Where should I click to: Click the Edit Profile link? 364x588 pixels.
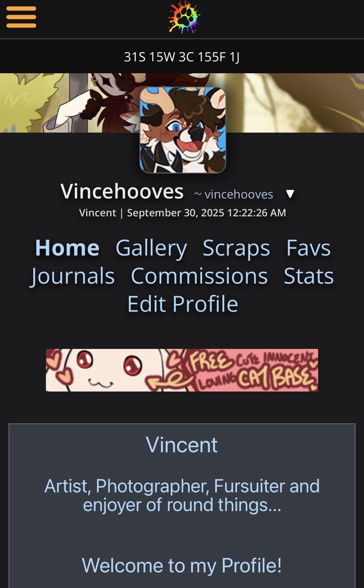183,304
